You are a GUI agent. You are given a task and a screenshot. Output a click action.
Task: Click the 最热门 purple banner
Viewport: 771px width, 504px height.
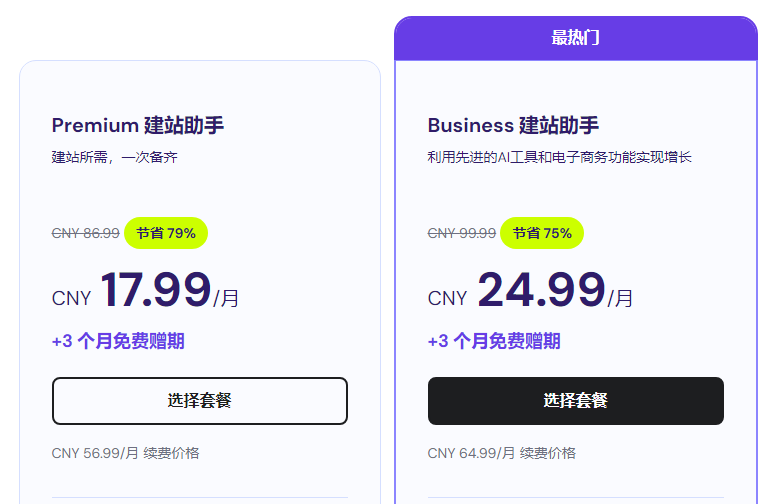point(575,38)
